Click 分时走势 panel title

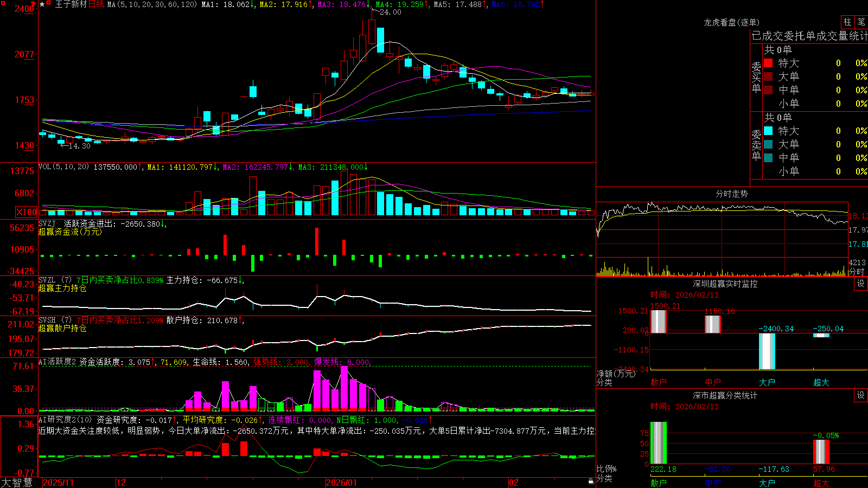point(731,194)
